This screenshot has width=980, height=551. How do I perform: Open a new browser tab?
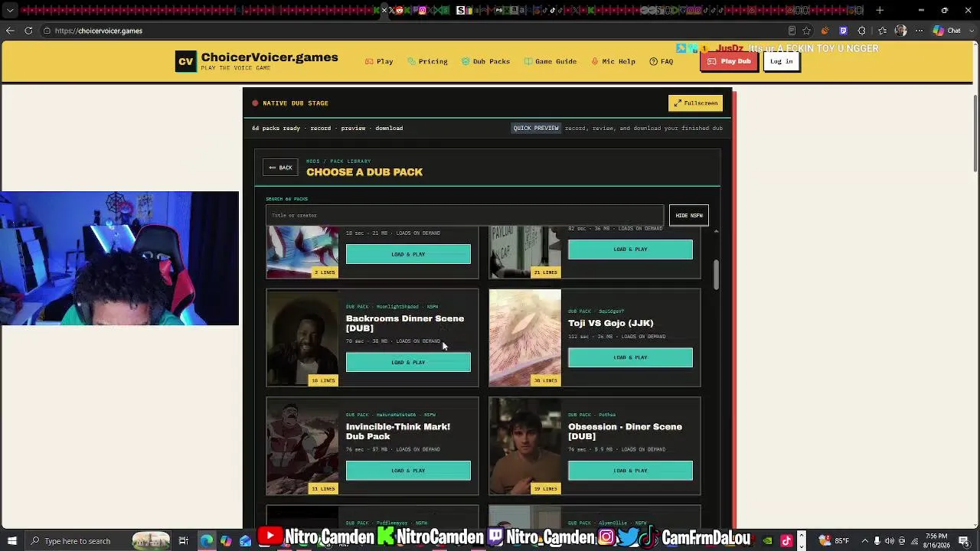tap(880, 11)
